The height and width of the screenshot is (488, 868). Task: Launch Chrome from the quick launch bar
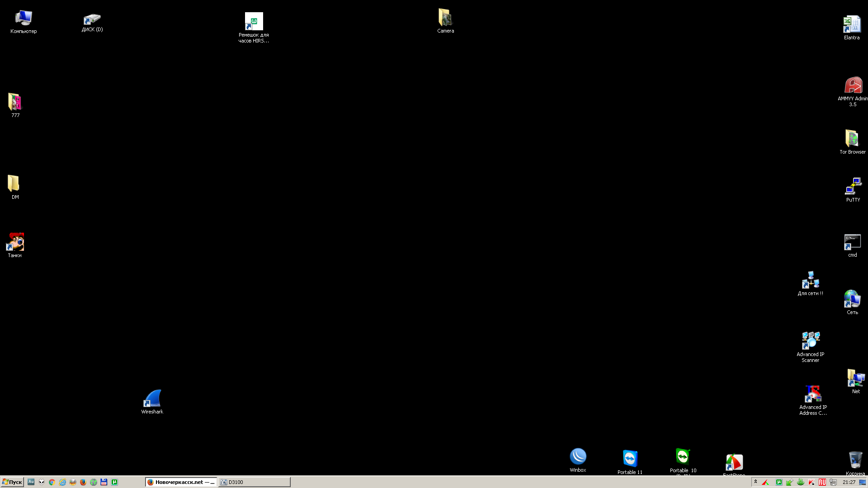[x=52, y=482]
